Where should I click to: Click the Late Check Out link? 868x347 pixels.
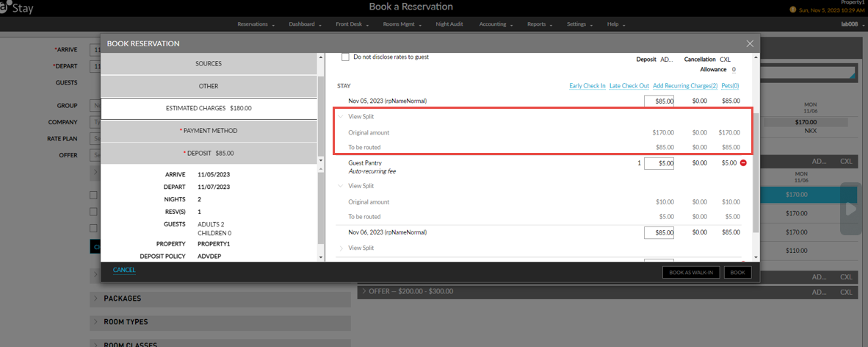[x=629, y=86]
